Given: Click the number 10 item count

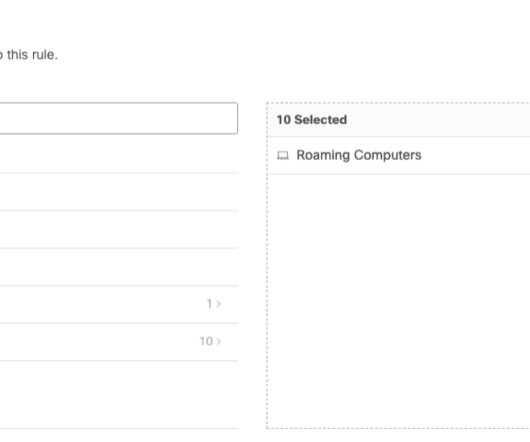Looking at the screenshot, I should (x=206, y=341).
